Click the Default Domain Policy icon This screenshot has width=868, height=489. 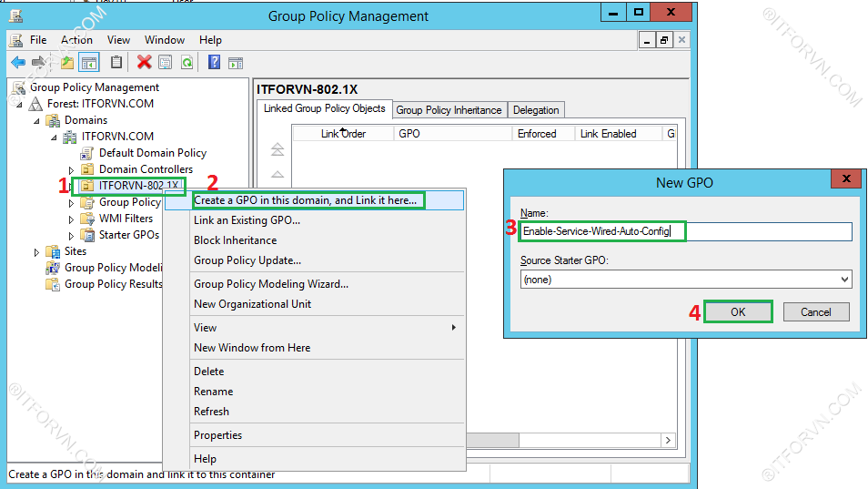pyautogui.click(x=87, y=153)
